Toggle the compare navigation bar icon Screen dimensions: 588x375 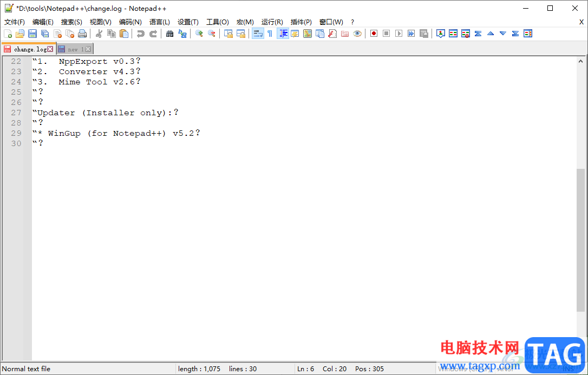[x=528, y=34]
